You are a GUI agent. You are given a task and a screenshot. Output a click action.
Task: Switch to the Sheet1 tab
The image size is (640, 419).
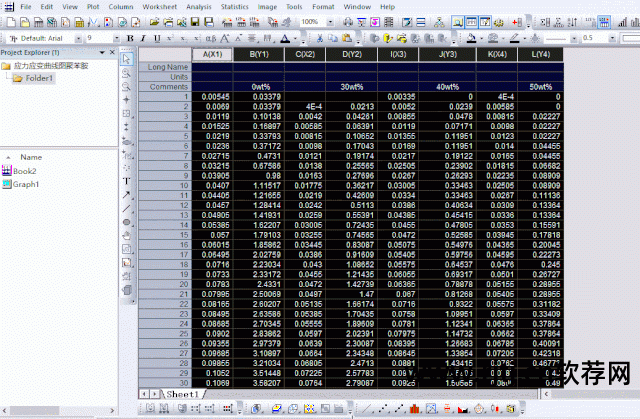(182, 394)
